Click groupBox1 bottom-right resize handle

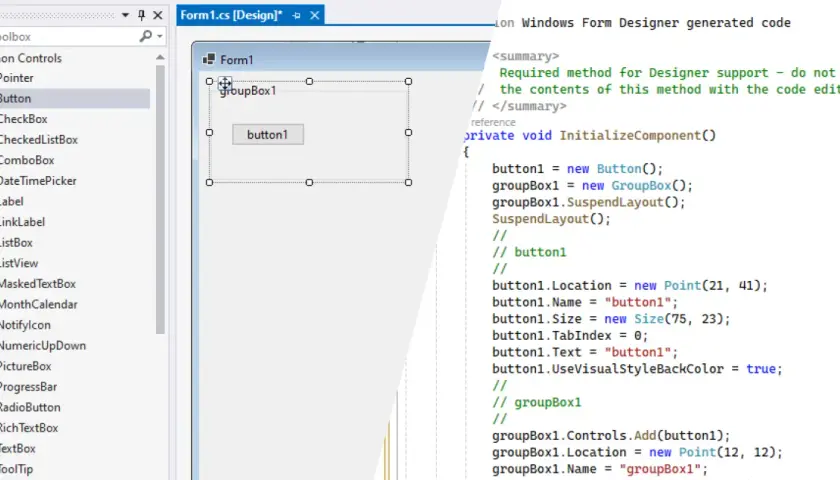(408, 183)
